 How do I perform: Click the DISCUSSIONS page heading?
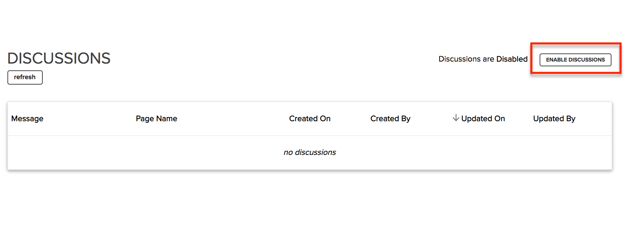[x=59, y=58]
